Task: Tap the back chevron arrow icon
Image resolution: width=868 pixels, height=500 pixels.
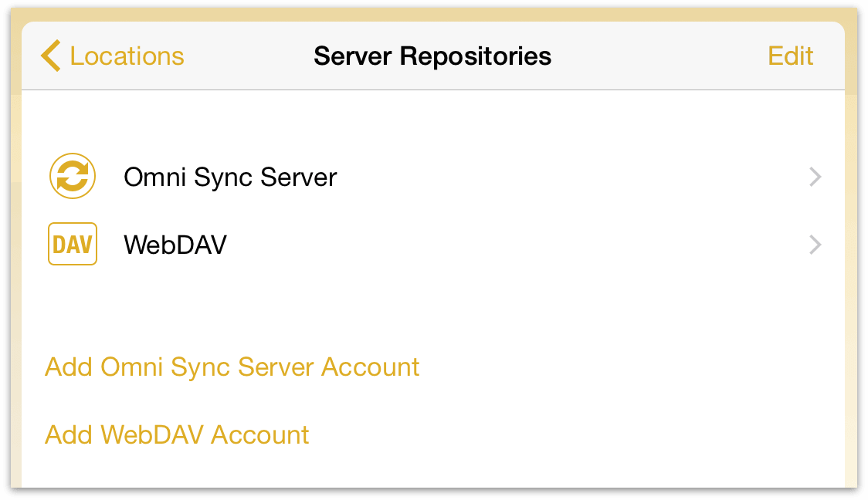Action: pyautogui.click(x=50, y=56)
